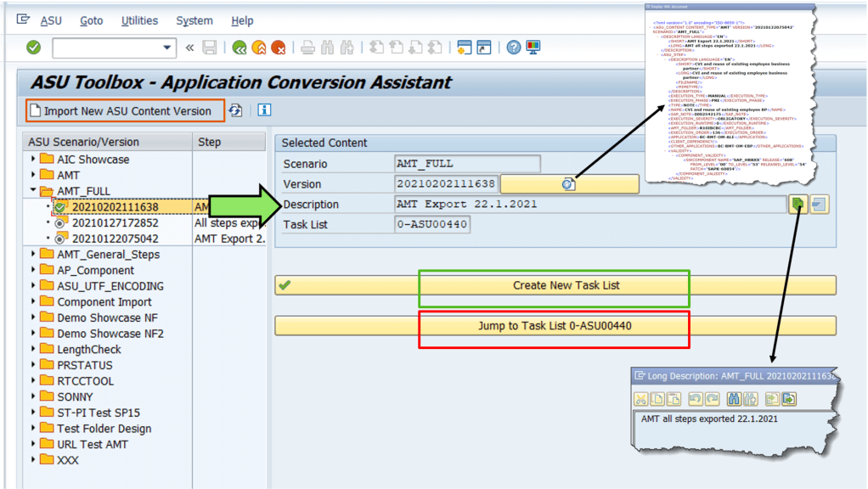Viewport: 868px width, 489px height.
Task: Click into the Scenario field AMT_FULL
Action: 467,164
